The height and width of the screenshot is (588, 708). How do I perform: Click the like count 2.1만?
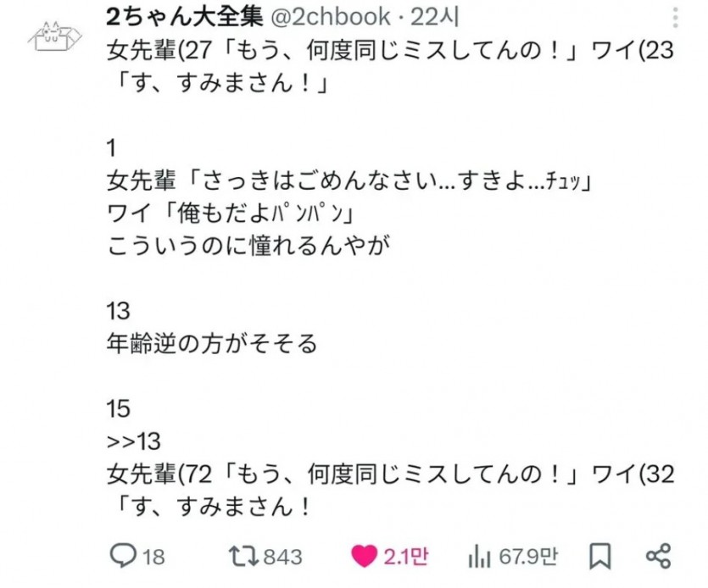click(406, 557)
